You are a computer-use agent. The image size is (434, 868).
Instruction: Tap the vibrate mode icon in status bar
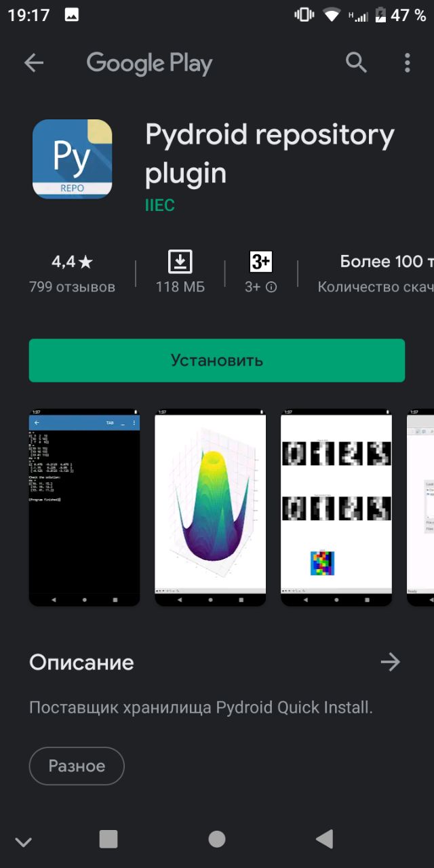click(x=304, y=15)
